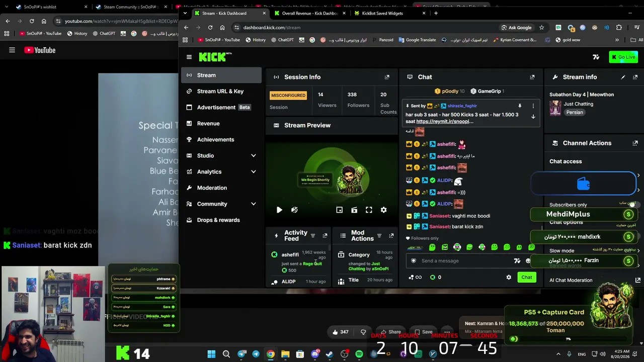The width and height of the screenshot is (644, 362).
Task: Open pinned message more options menu
Action: (x=533, y=106)
